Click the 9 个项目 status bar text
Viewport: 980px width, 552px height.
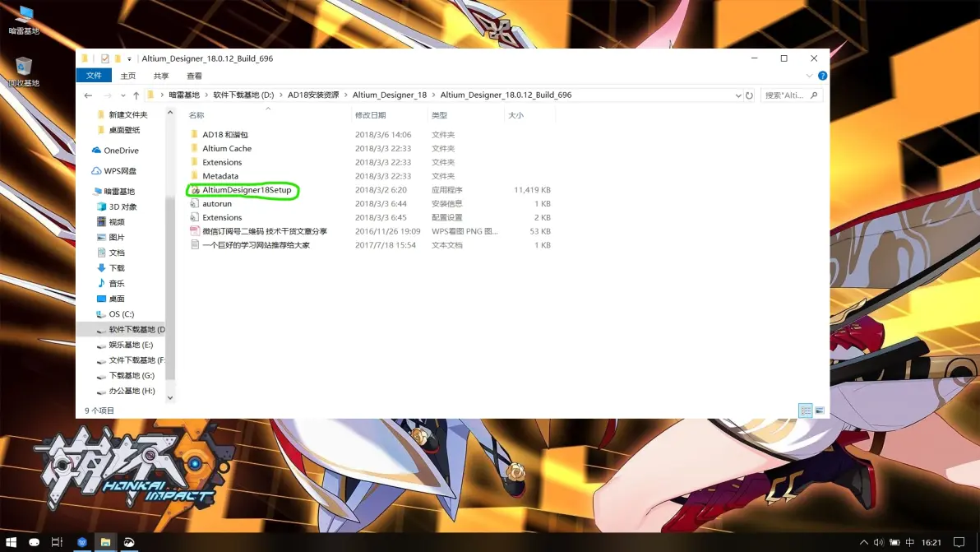99,411
